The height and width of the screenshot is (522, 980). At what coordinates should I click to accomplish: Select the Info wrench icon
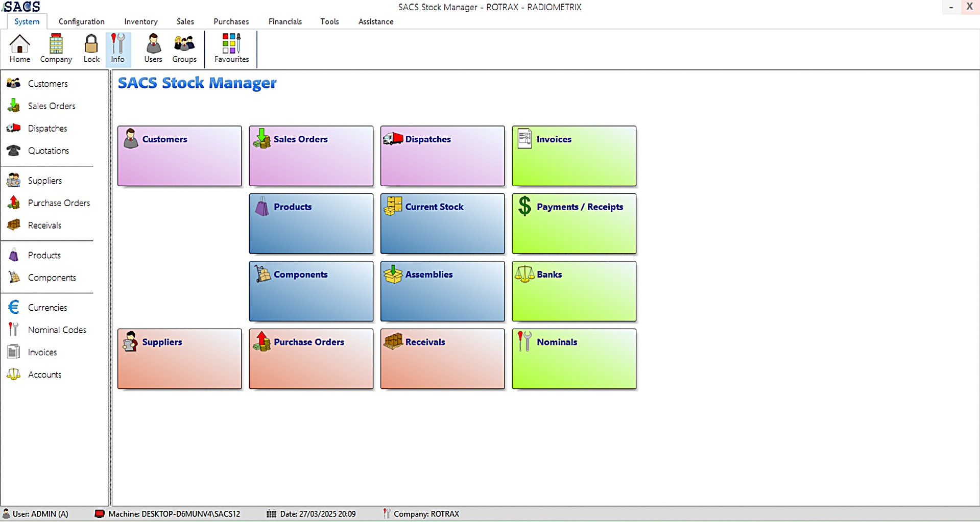coord(118,44)
